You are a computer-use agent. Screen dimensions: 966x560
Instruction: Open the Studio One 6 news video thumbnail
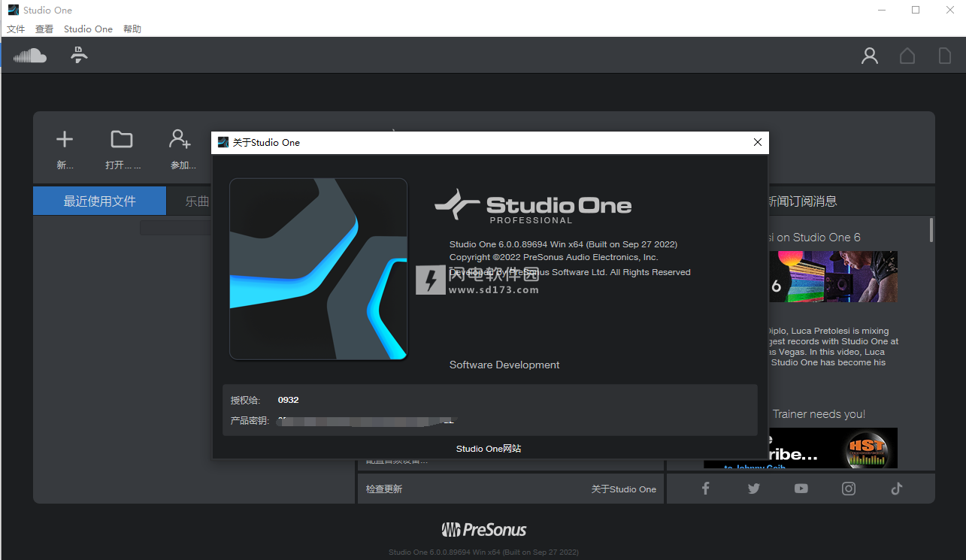[x=833, y=277]
